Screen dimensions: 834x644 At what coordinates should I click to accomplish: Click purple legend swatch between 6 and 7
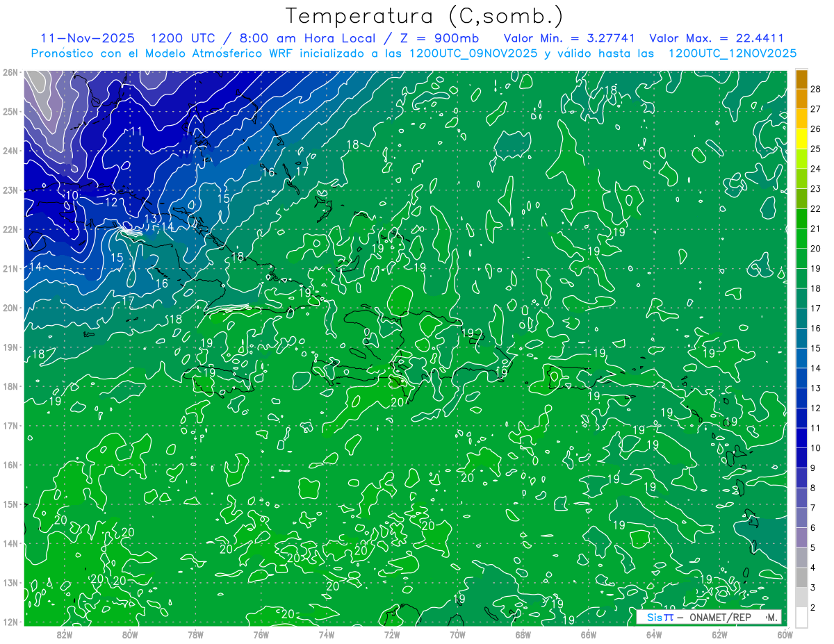tap(802, 517)
